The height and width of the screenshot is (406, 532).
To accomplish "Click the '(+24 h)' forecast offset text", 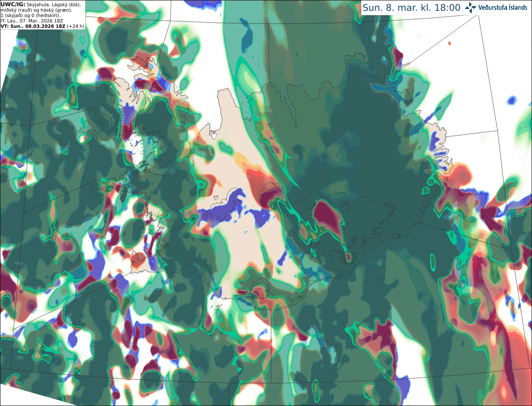I will [x=76, y=26].
